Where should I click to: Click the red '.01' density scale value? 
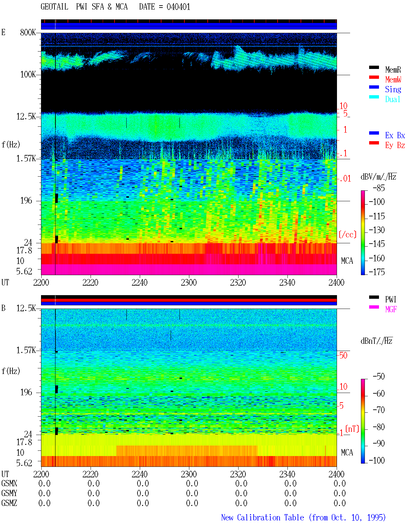345,179
